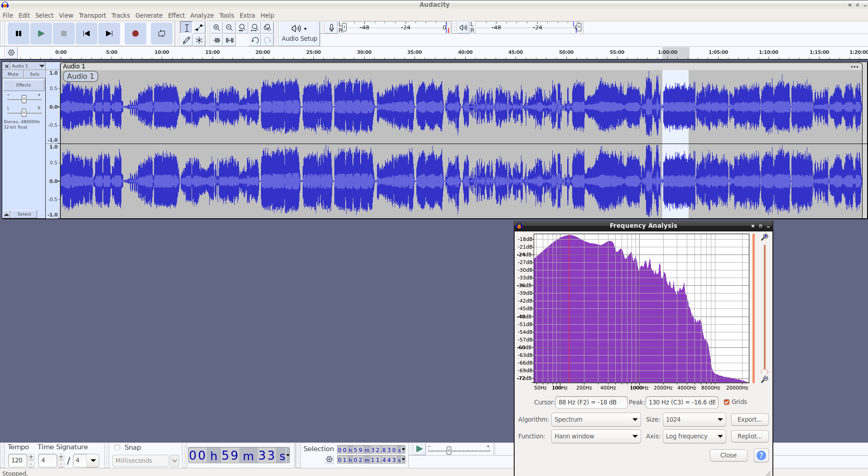Open the Transport menu
The height and width of the screenshot is (476, 868).
92,15
